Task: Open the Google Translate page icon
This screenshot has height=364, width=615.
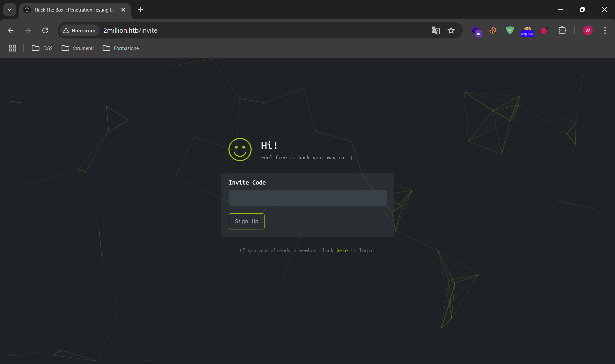Action: pyautogui.click(x=435, y=30)
